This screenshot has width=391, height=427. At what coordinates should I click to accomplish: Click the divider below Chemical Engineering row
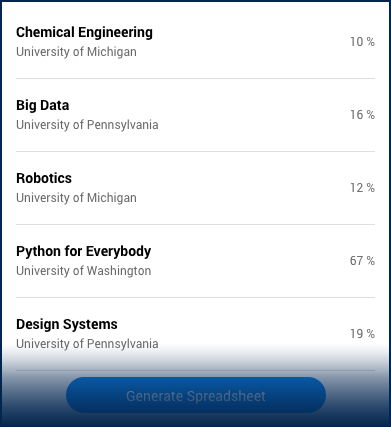pyautogui.click(x=195, y=79)
